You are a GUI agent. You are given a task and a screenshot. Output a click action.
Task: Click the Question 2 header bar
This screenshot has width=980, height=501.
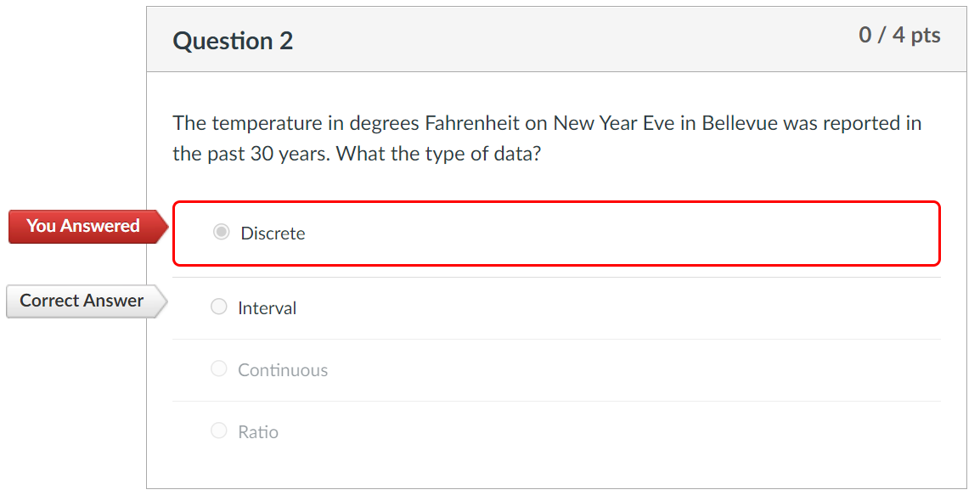556,40
